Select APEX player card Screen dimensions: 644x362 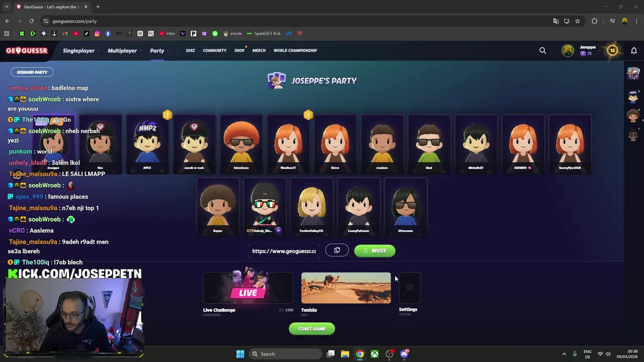[x=147, y=144]
